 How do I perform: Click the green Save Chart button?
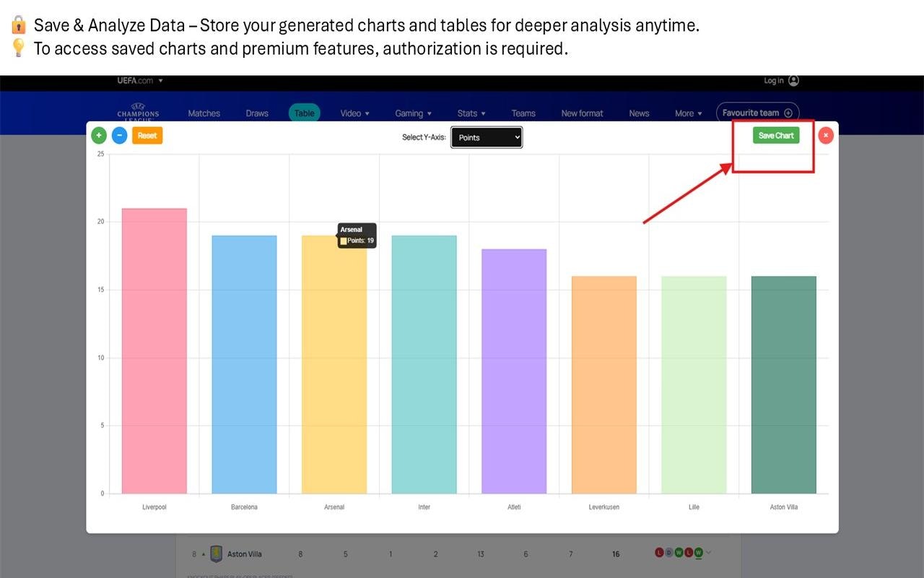tap(776, 135)
